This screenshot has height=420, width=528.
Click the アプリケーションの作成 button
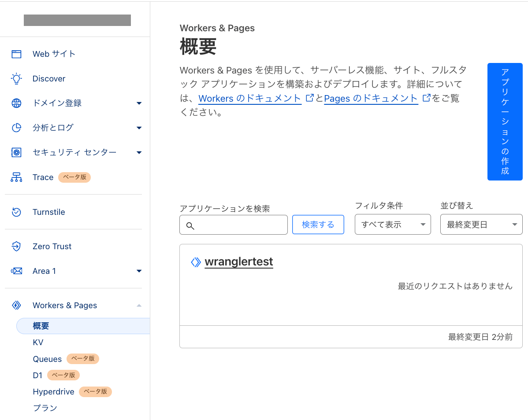coord(505,122)
